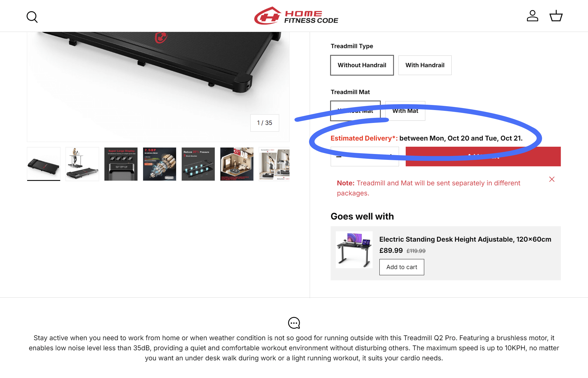Click the Home Fitness Code logo
The image size is (588, 378).
(x=296, y=16)
